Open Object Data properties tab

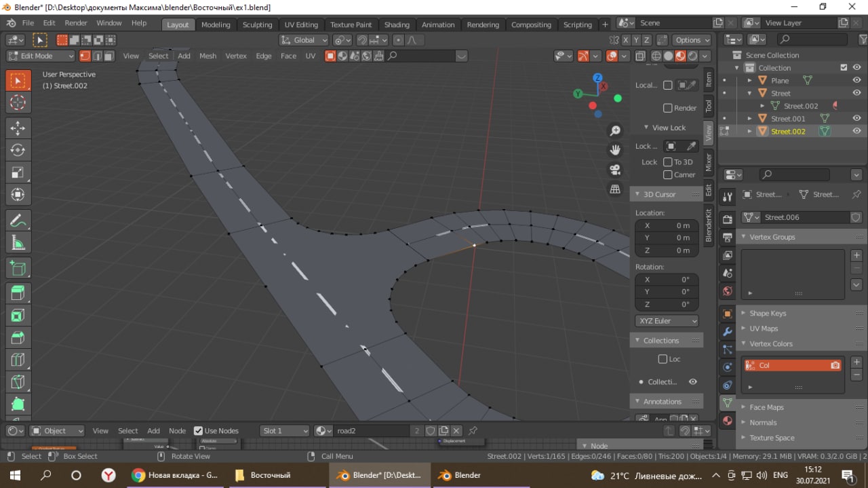tap(727, 402)
